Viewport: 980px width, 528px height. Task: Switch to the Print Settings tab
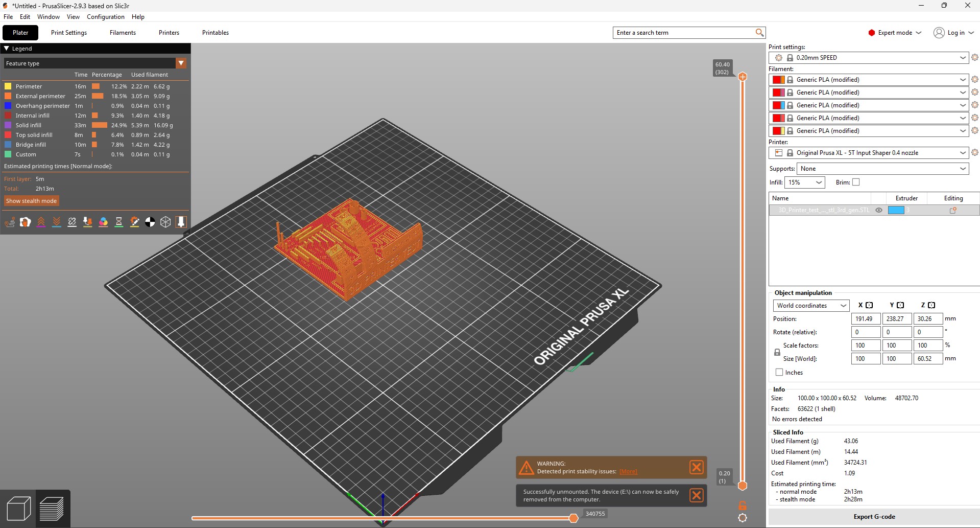click(69, 33)
